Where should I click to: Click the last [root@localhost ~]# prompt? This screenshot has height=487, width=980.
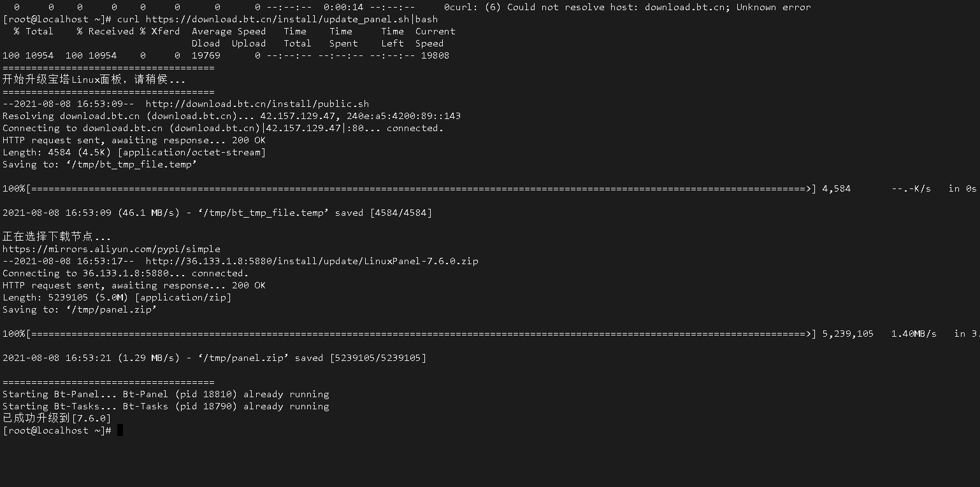[x=57, y=430]
